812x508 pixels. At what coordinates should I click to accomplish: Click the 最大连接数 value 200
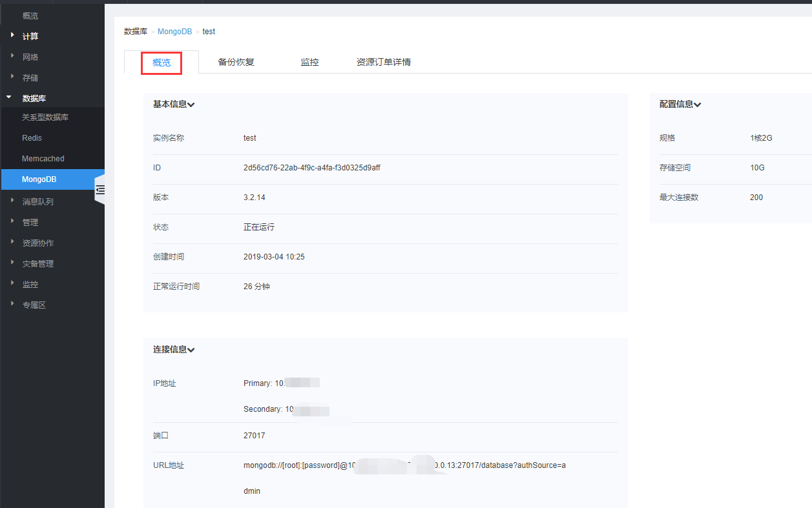(756, 198)
